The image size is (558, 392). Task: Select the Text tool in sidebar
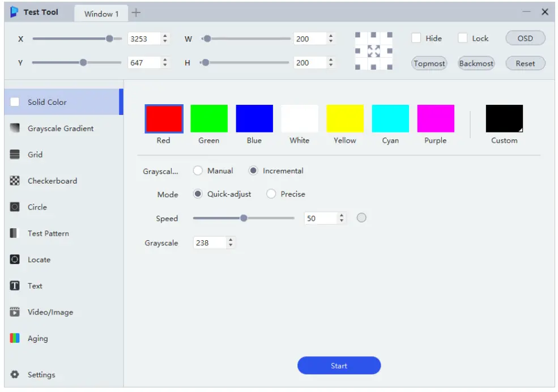[x=35, y=286]
